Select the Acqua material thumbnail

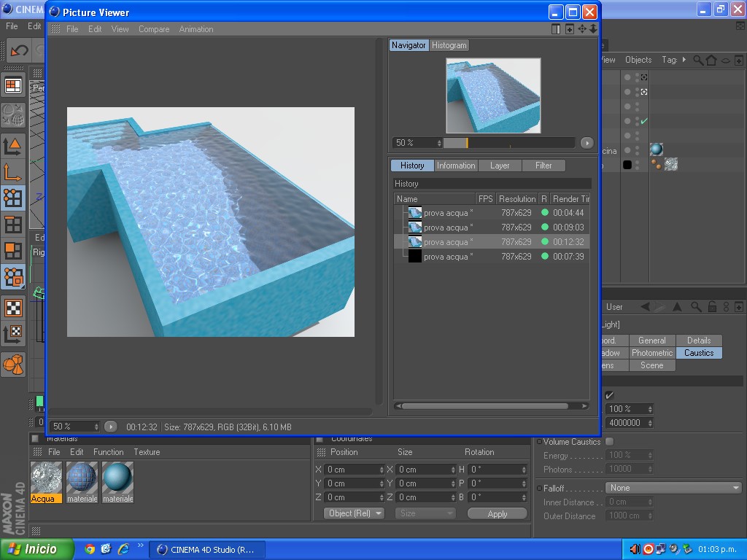click(x=46, y=482)
